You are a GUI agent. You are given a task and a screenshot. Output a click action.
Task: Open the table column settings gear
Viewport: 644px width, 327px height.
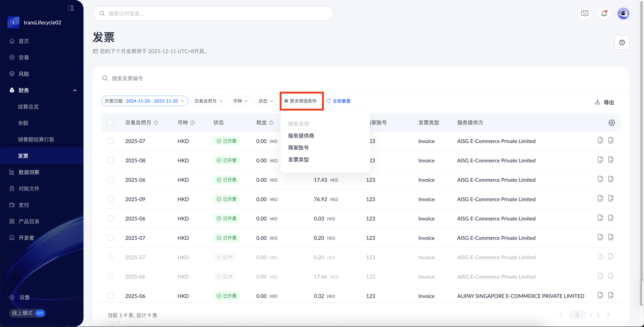pos(612,123)
